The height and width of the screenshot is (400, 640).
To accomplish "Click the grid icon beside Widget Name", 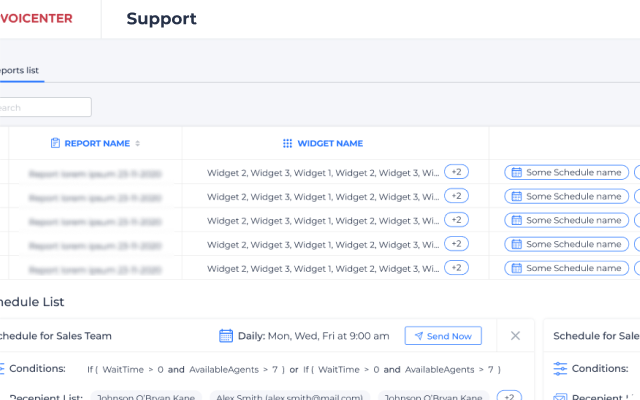I will 287,143.
